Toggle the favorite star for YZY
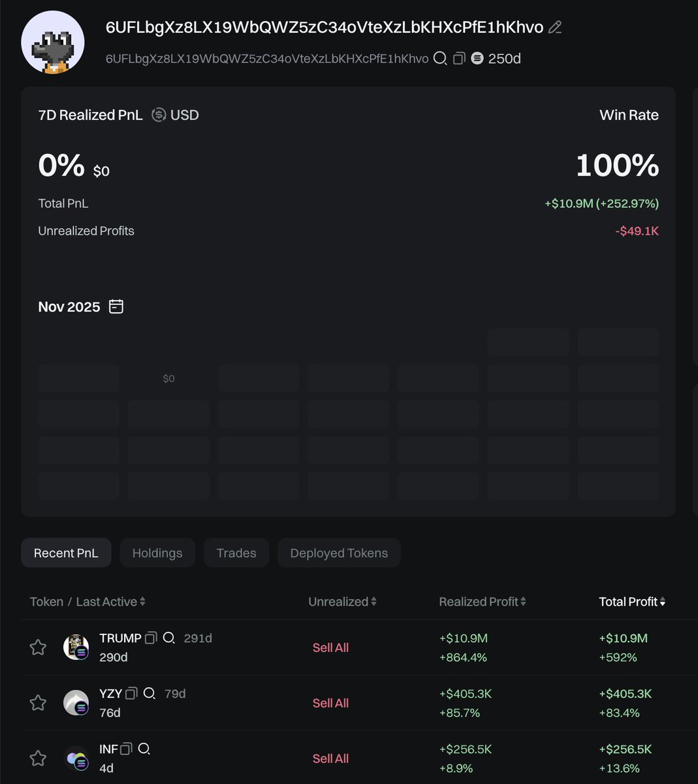The height and width of the screenshot is (784, 698). [39, 703]
